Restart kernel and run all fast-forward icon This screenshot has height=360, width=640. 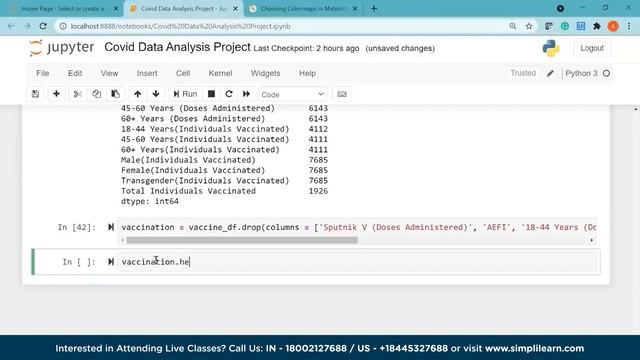click(x=246, y=94)
